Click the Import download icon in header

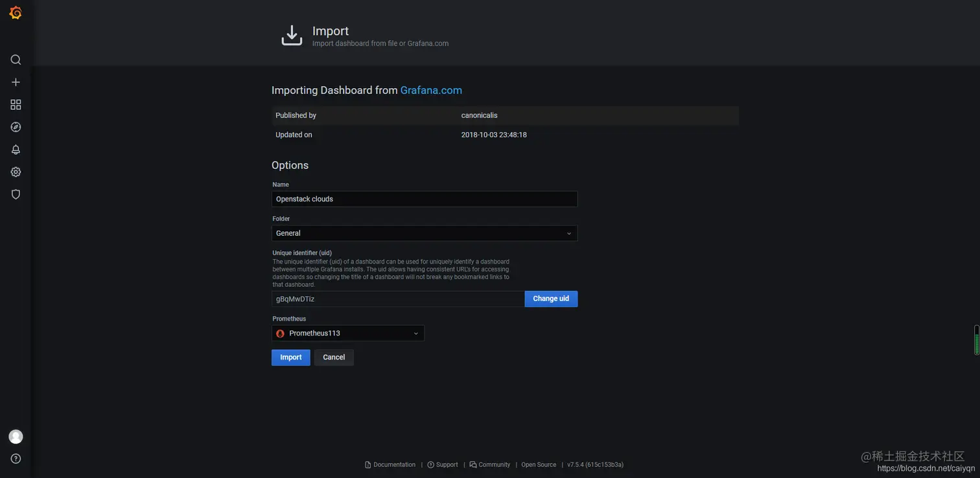(x=292, y=36)
